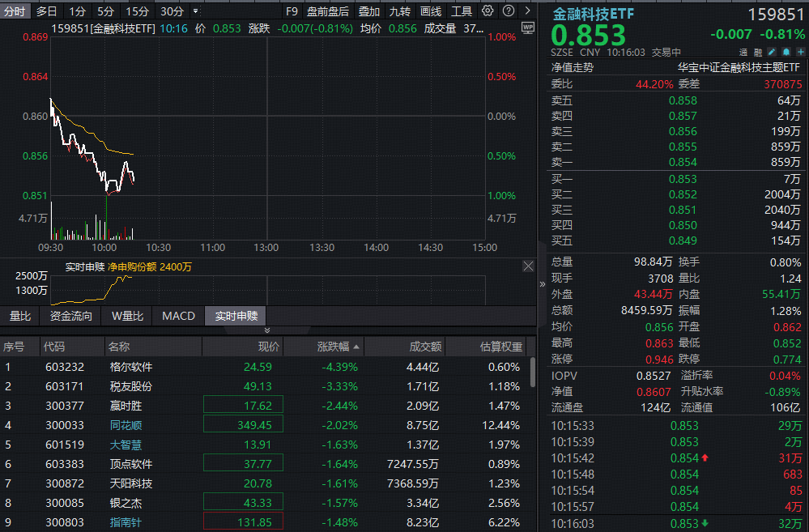This screenshot has width=809, height=532.
Task: Click the 叠加 overlay button
Action: coord(369,11)
